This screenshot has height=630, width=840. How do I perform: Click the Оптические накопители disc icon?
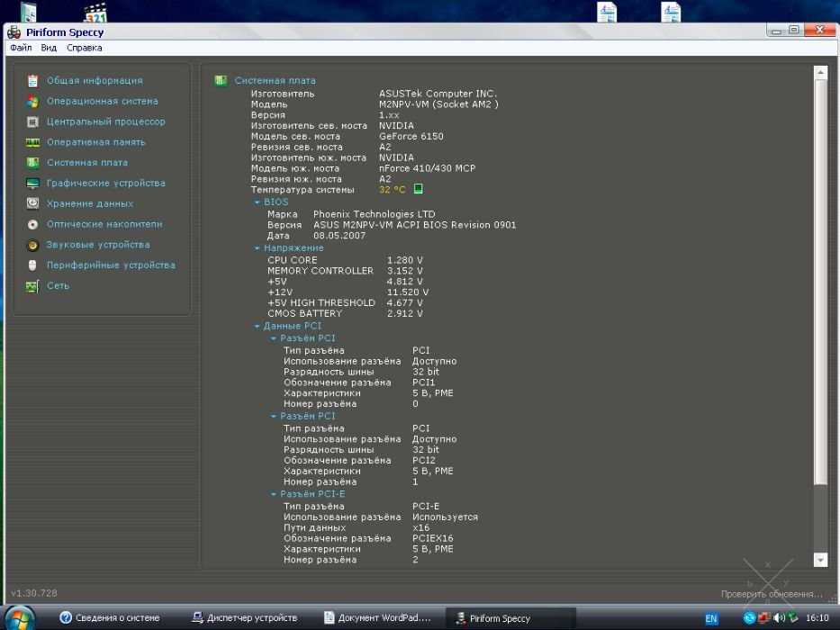point(32,224)
